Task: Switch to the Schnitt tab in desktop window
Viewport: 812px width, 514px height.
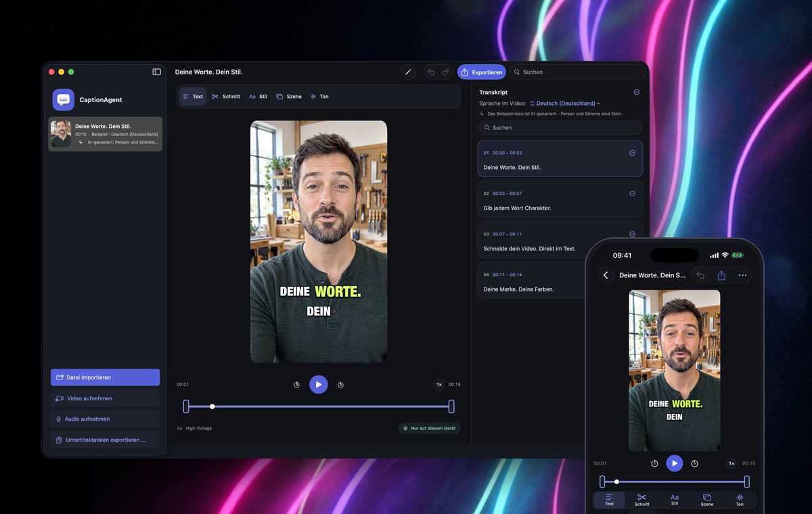Action: [226, 97]
